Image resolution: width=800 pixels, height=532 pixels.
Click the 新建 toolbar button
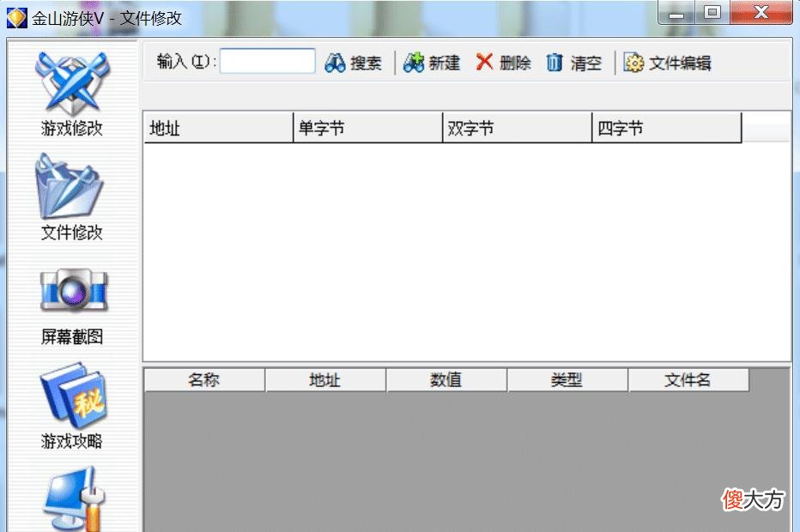[432, 63]
